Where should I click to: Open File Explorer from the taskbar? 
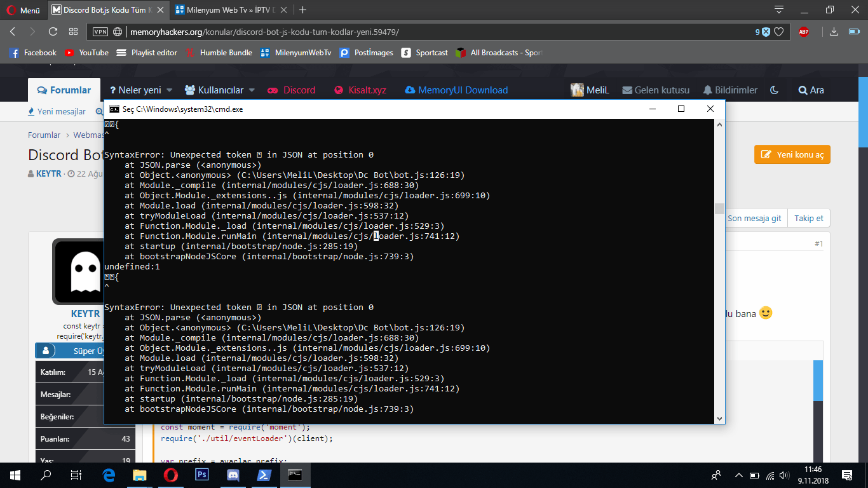[x=139, y=475]
